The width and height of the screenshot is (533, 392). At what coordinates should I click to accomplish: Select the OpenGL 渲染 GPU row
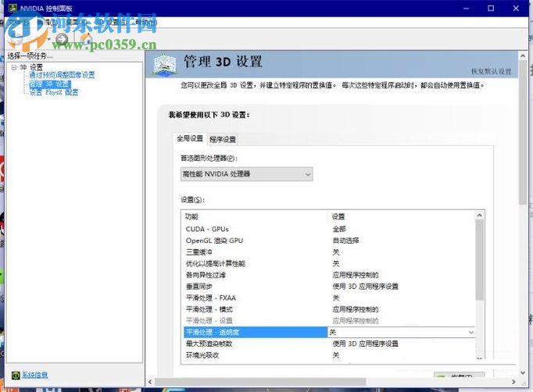tap(329, 241)
